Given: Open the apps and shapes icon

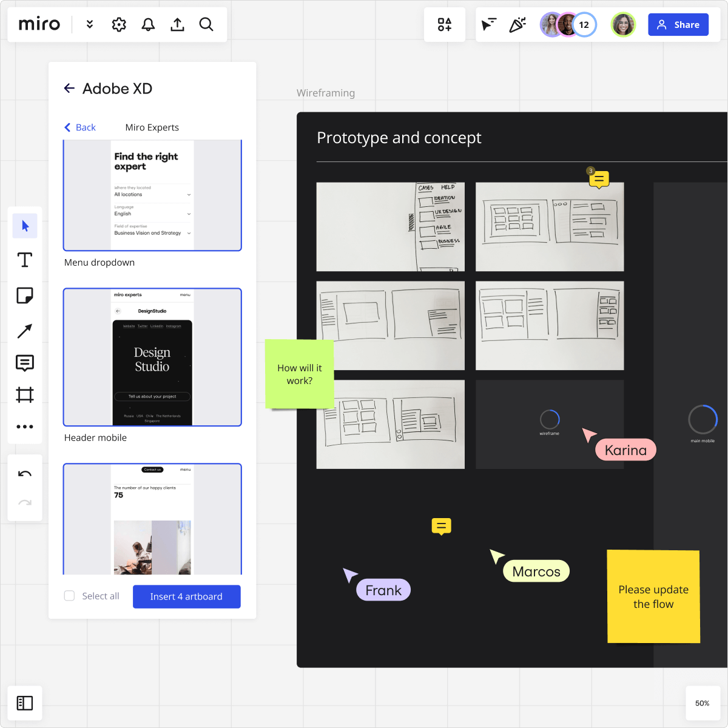Looking at the screenshot, I should pyautogui.click(x=445, y=24).
